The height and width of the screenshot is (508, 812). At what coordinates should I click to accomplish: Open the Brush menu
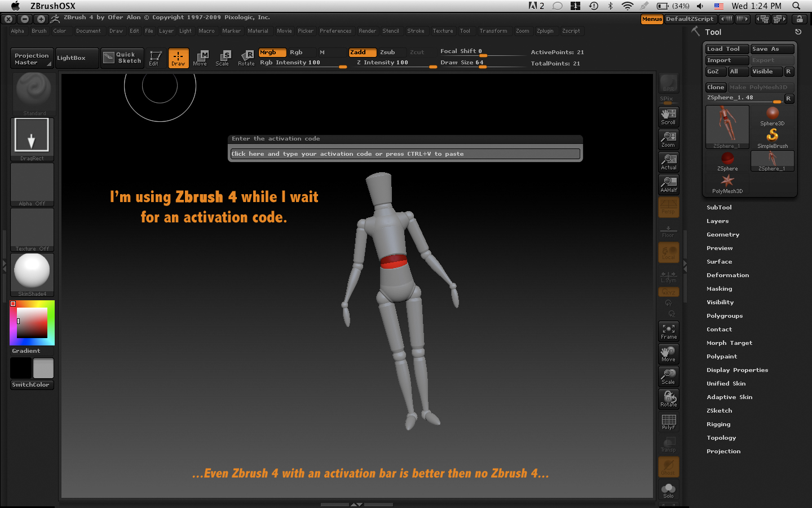(39, 31)
